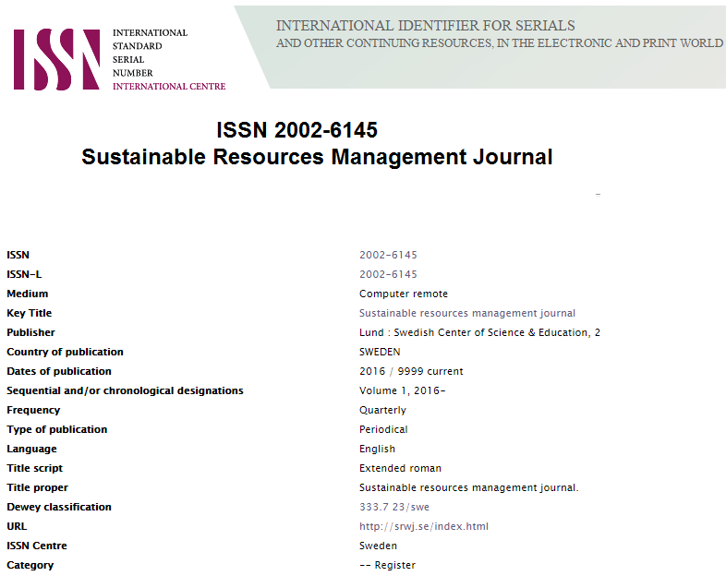This screenshot has width=726, height=588.
Task: Click the 'SWEDEN' country of publication value
Action: pyautogui.click(x=380, y=352)
